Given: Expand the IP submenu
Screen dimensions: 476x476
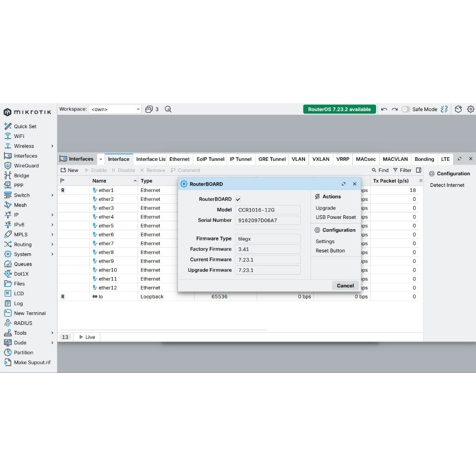Looking at the screenshot, I should pos(52,215).
